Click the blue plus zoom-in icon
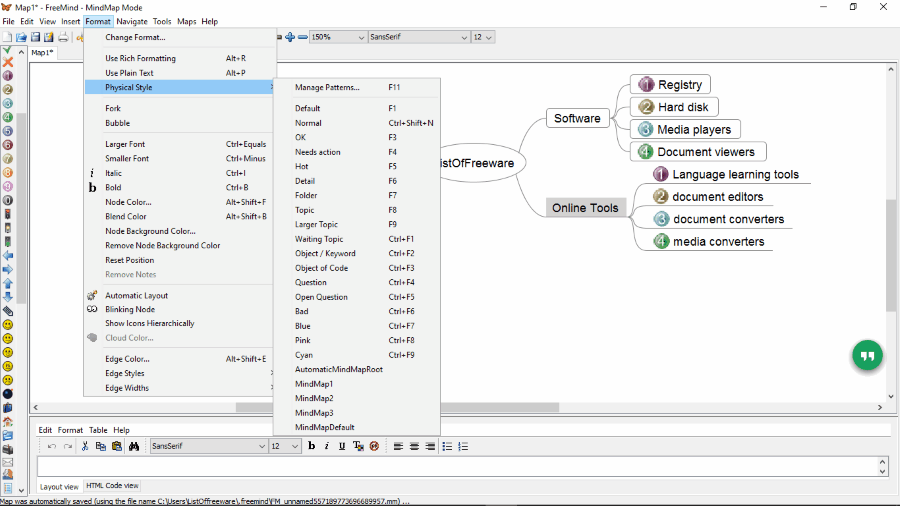Image resolution: width=900 pixels, height=506 pixels. click(x=290, y=37)
